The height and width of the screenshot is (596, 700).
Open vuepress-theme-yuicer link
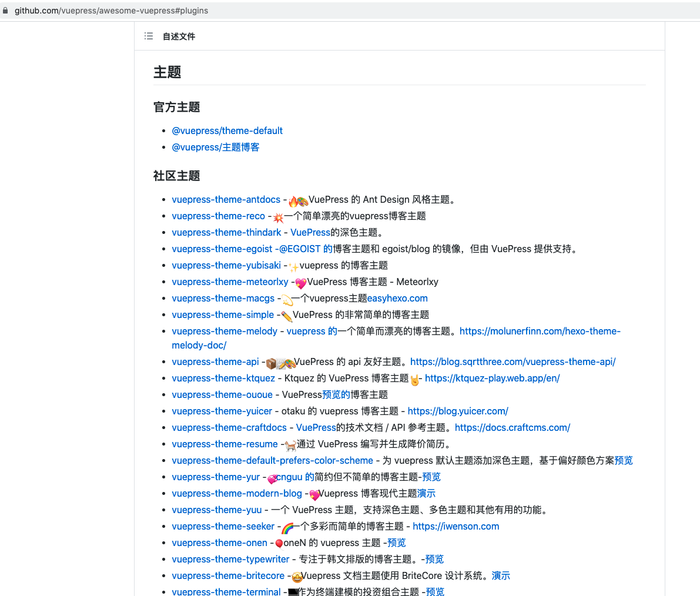(222, 411)
